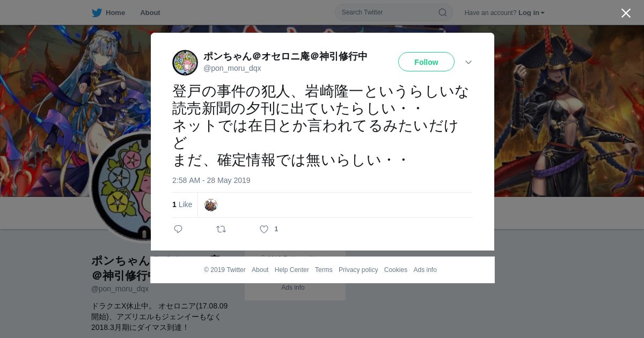Screen dimensions: 644x338
Task: Show the 1 Like list
Action: coord(182,204)
